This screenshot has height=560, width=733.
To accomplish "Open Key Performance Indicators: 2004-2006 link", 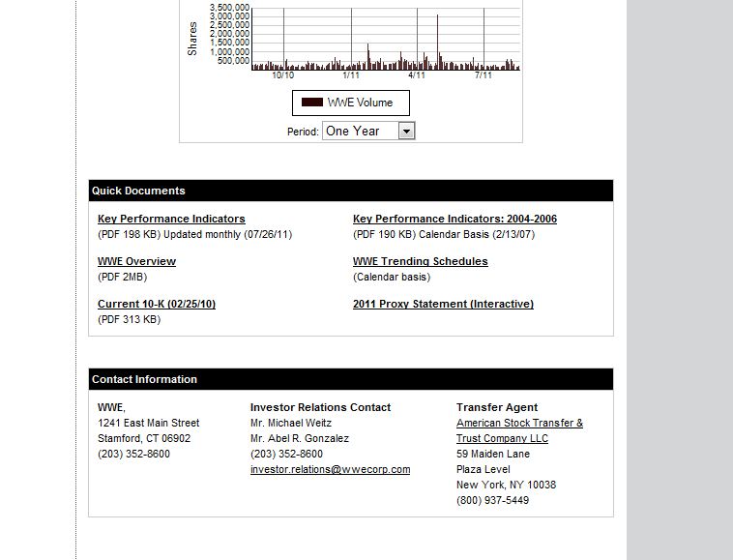I will point(454,219).
